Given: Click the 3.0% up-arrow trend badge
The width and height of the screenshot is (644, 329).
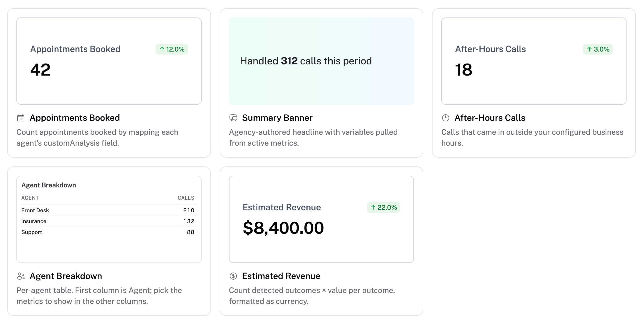Looking at the screenshot, I should [598, 49].
